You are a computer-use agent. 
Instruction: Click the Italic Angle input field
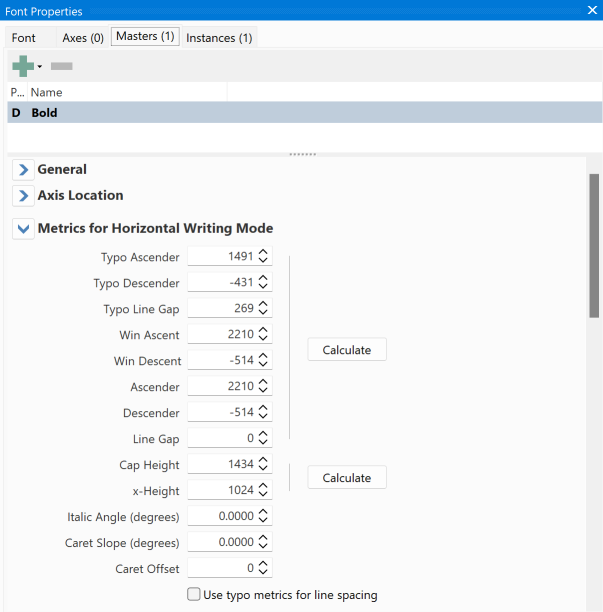pos(222,517)
